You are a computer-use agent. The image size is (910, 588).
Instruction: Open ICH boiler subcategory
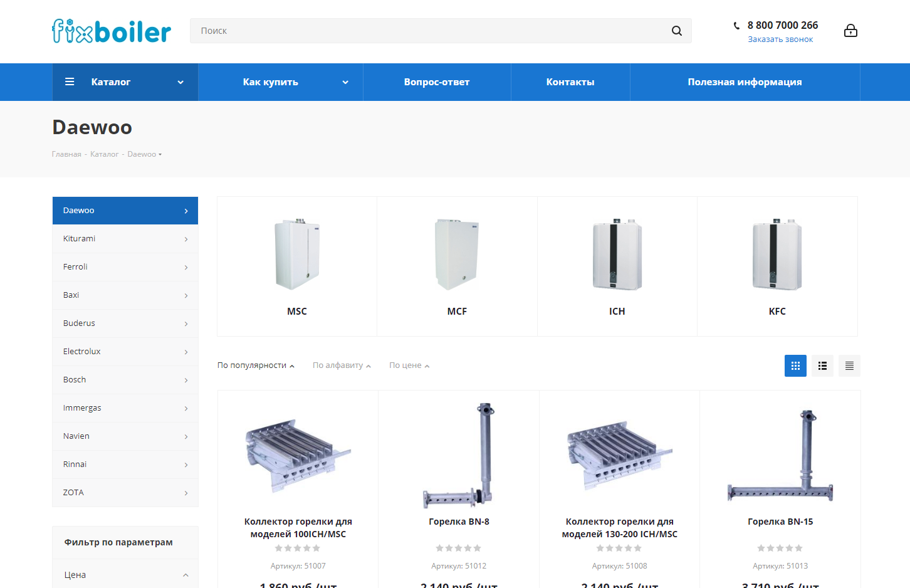coord(617,266)
